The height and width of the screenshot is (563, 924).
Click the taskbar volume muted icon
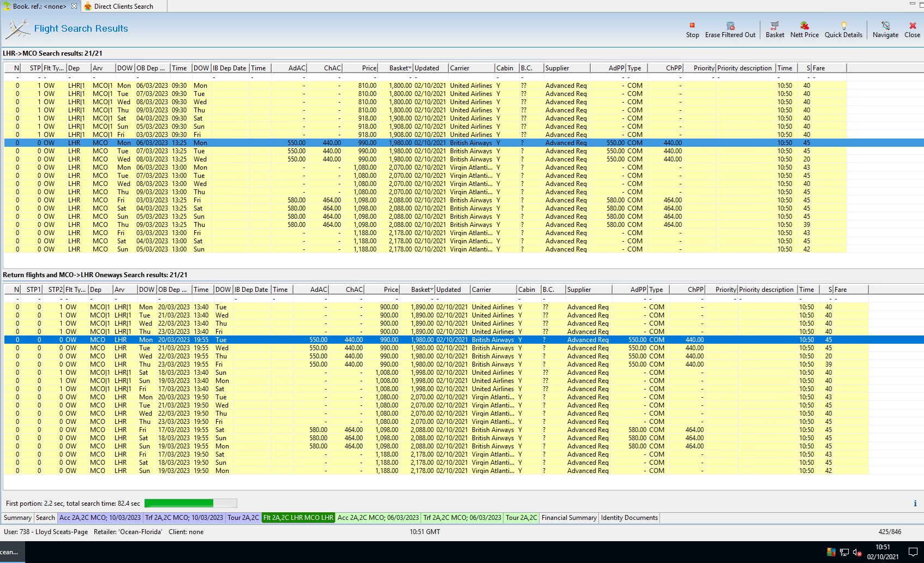(x=857, y=552)
